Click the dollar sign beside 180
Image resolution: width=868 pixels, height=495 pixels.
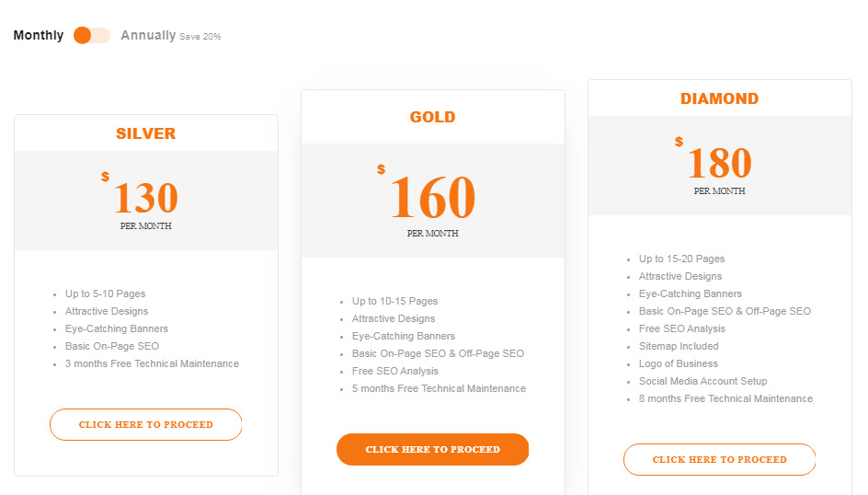tap(679, 142)
